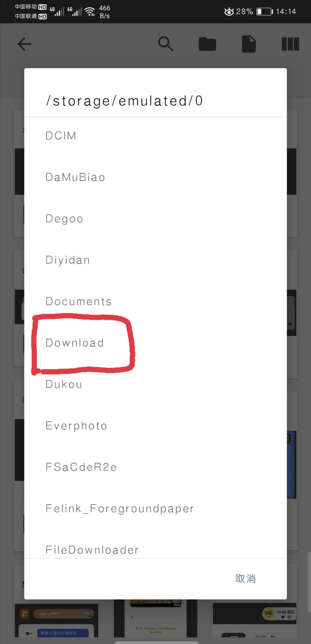Open search with the magnifier icon

point(166,44)
